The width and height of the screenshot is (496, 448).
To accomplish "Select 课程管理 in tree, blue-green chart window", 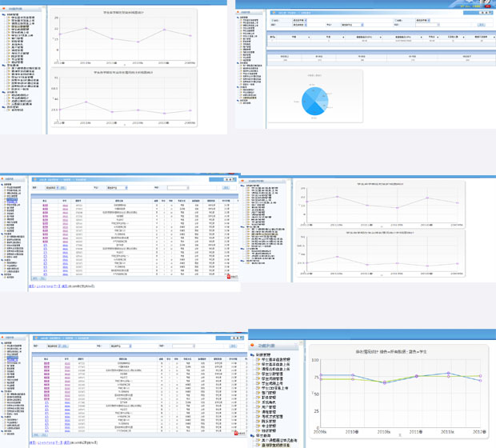I will (x=269, y=412).
